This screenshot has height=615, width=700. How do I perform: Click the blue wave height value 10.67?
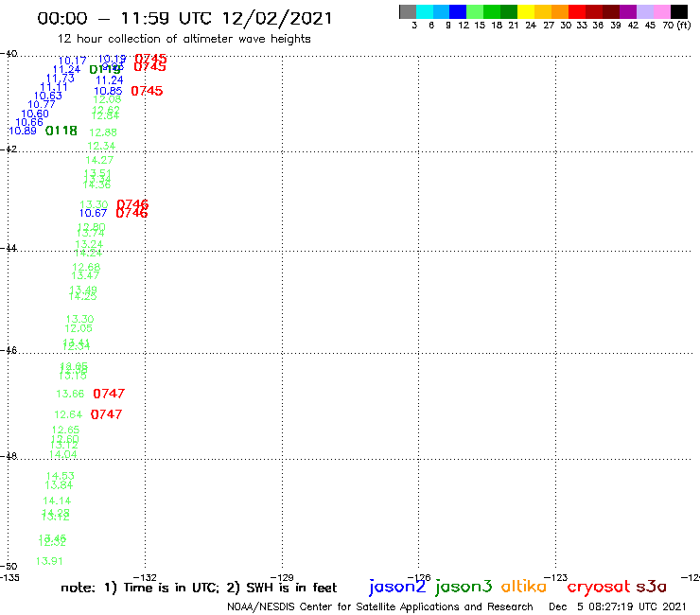coord(93,214)
